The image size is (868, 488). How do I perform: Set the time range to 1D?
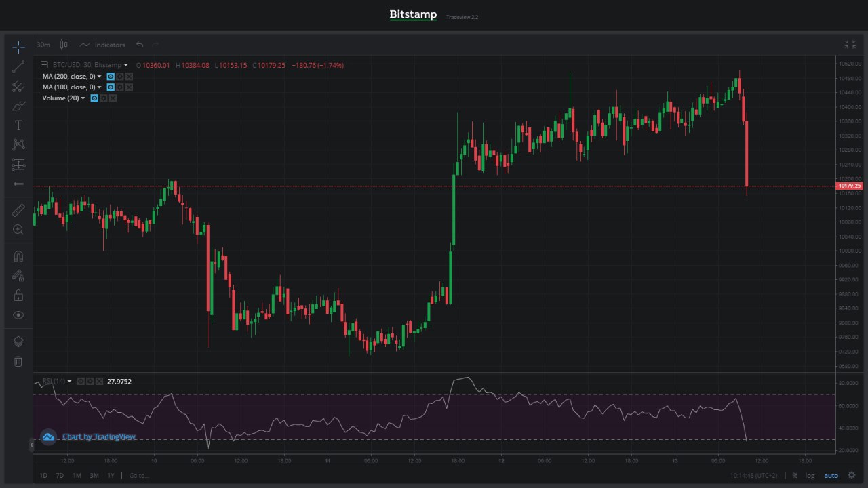pyautogui.click(x=43, y=476)
